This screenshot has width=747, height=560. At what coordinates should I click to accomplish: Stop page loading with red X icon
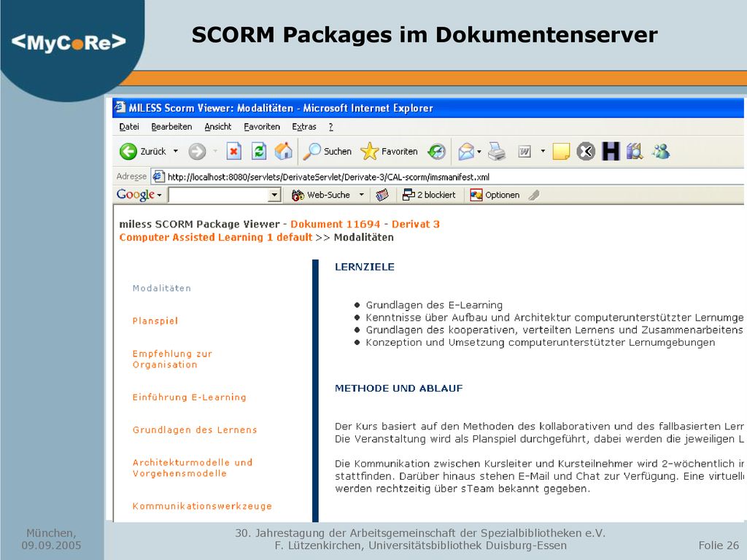233,152
